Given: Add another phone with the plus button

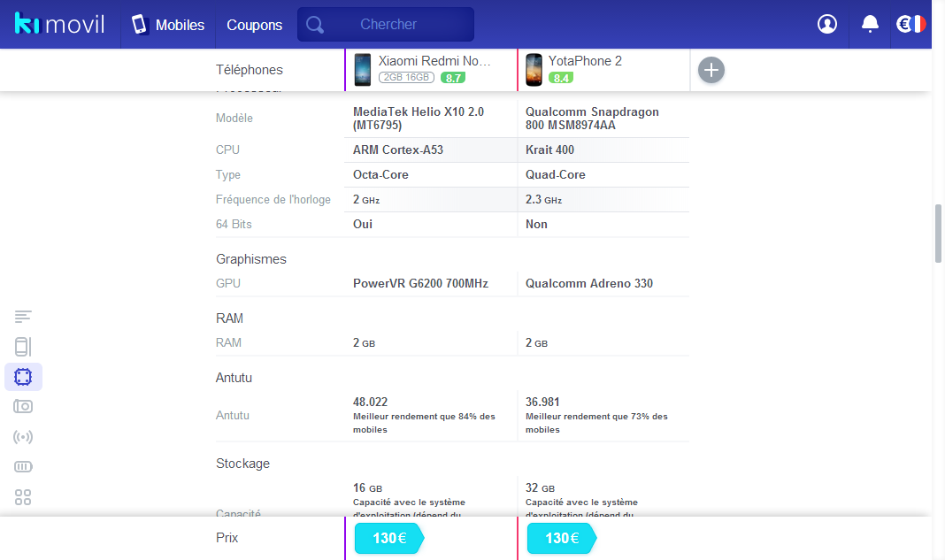Looking at the screenshot, I should tap(711, 70).
